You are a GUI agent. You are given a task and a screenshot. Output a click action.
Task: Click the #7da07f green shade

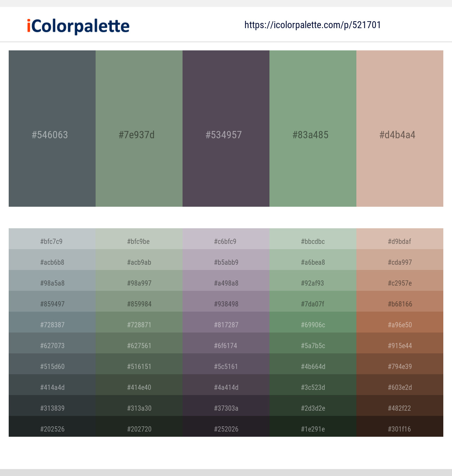(x=313, y=304)
